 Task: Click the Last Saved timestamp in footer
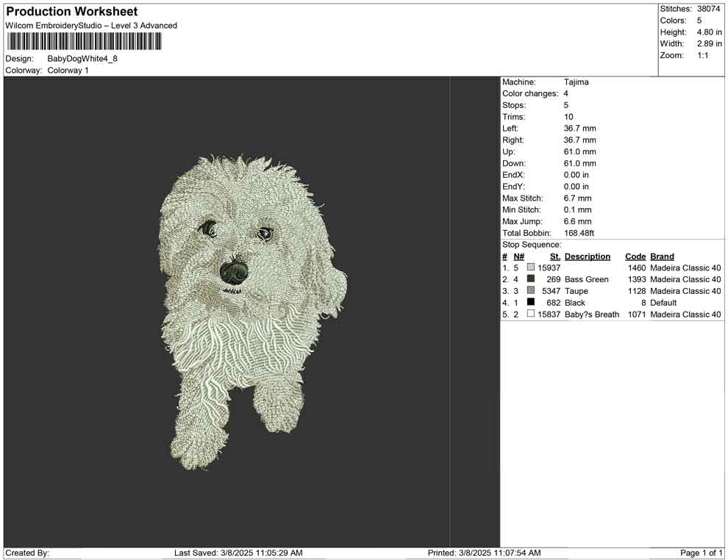tap(238, 553)
